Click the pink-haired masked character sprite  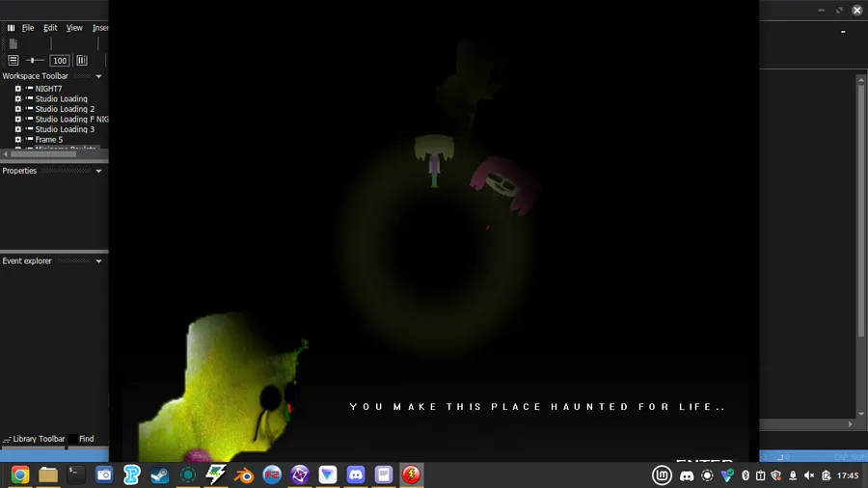[x=504, y=185]
